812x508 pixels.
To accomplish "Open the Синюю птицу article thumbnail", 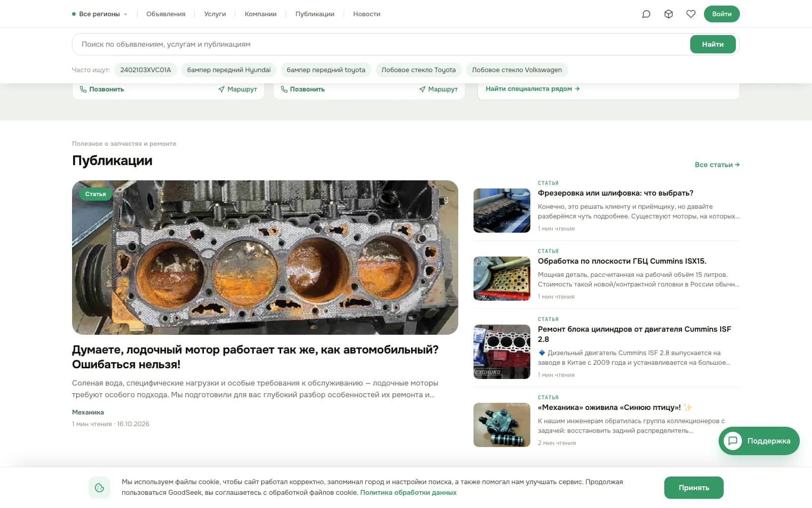I will [502, 425].
